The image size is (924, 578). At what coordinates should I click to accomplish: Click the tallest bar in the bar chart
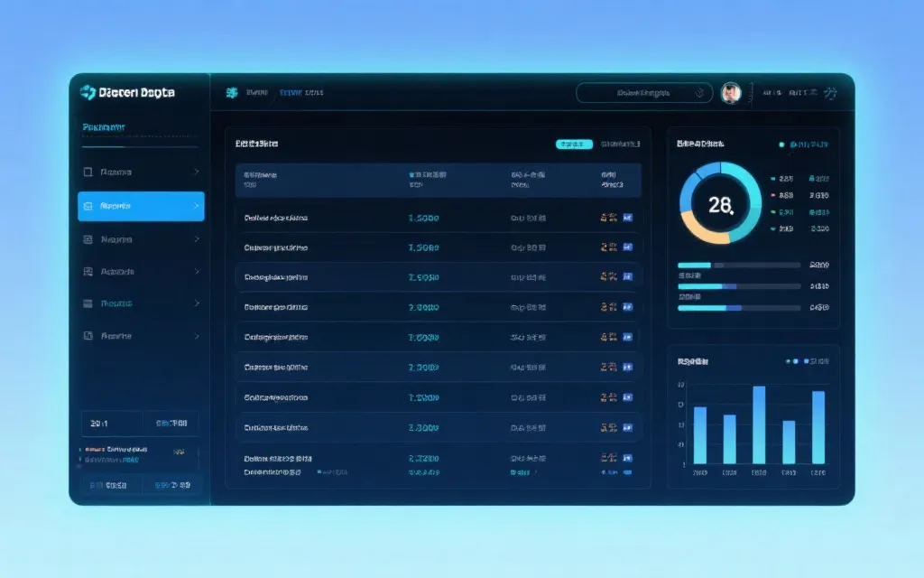759,424
